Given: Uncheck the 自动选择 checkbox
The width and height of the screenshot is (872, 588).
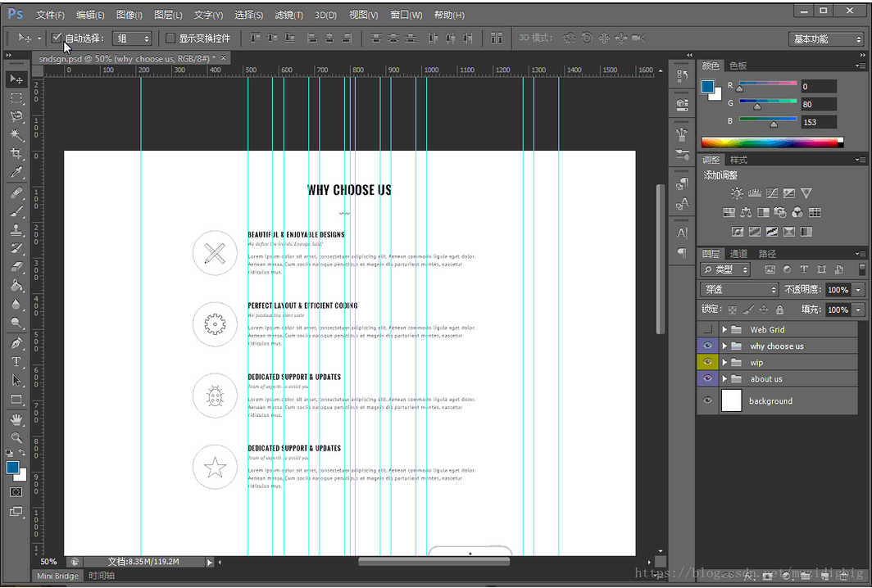Looking at the screenshot, I should (x=57, y=38).
